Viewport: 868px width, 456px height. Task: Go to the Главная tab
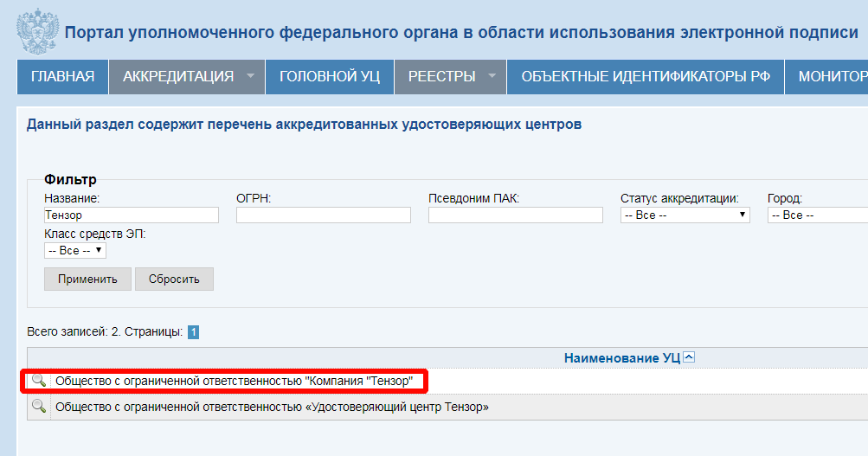pos(62,76)
